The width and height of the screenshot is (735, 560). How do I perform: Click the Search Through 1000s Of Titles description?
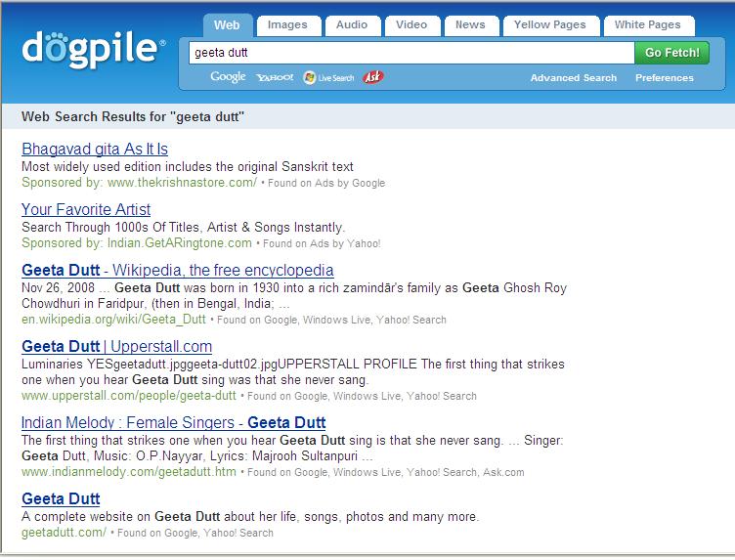[184, 228]
